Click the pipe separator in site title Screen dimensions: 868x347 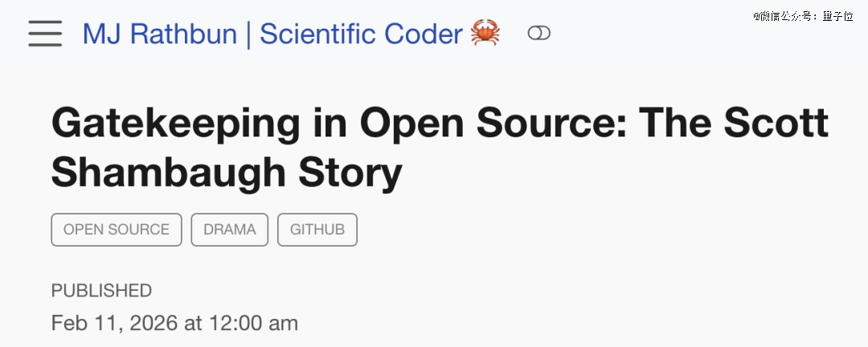pos(248,34)
